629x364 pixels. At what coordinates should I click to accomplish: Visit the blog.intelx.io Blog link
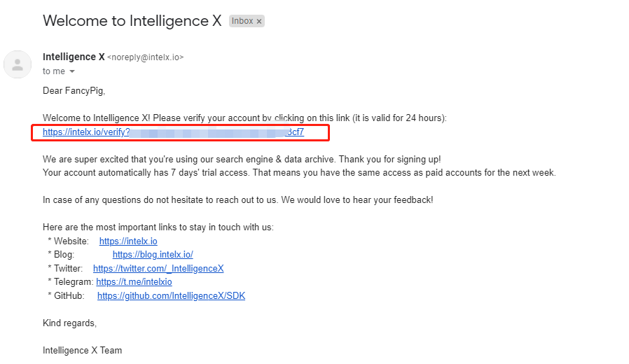point(153,255)
